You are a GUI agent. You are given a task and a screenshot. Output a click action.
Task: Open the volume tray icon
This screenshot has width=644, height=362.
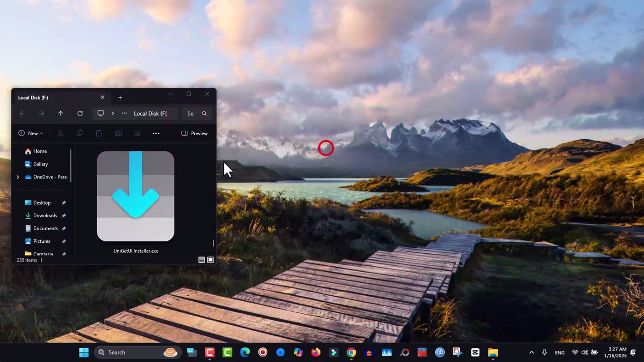(585, 352)
